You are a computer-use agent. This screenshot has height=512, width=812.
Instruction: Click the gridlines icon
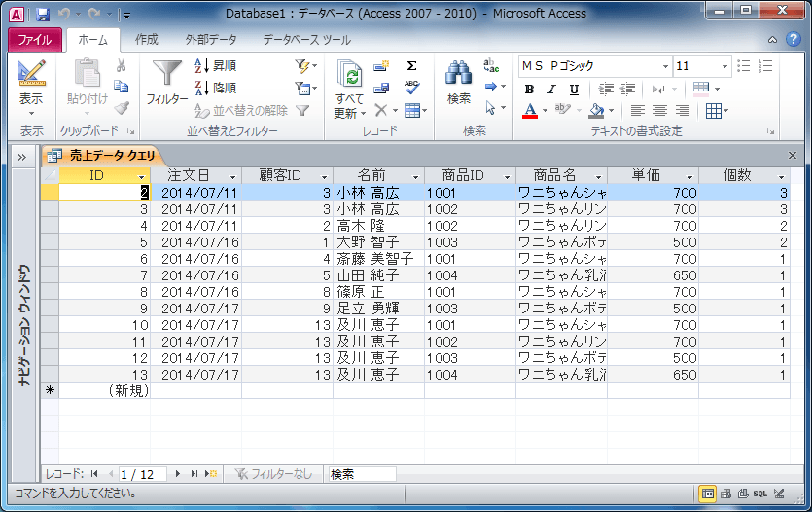point(714,110)
